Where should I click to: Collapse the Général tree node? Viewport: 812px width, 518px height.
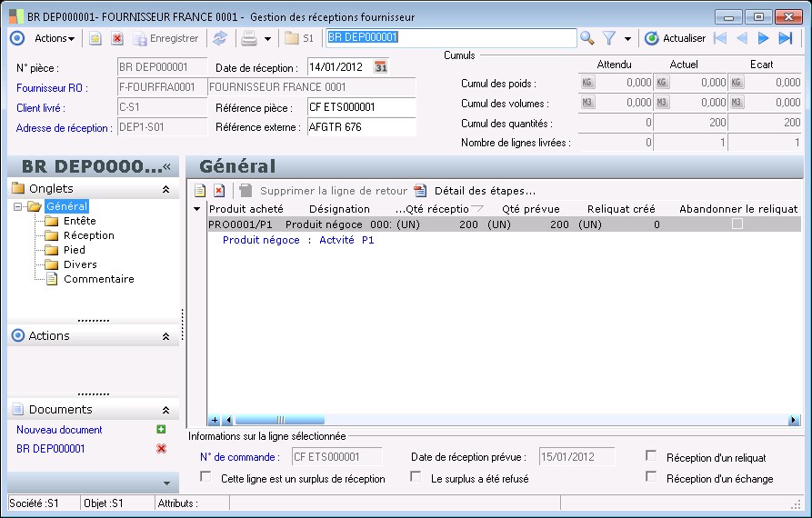click(17, 206)
